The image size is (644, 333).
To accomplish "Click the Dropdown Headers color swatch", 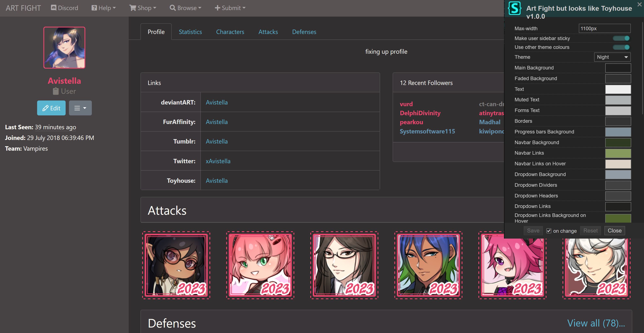I will click(618, 196).
